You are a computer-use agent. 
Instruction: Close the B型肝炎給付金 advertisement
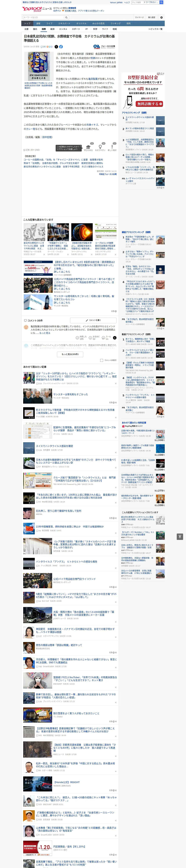(x=163, y=73)
